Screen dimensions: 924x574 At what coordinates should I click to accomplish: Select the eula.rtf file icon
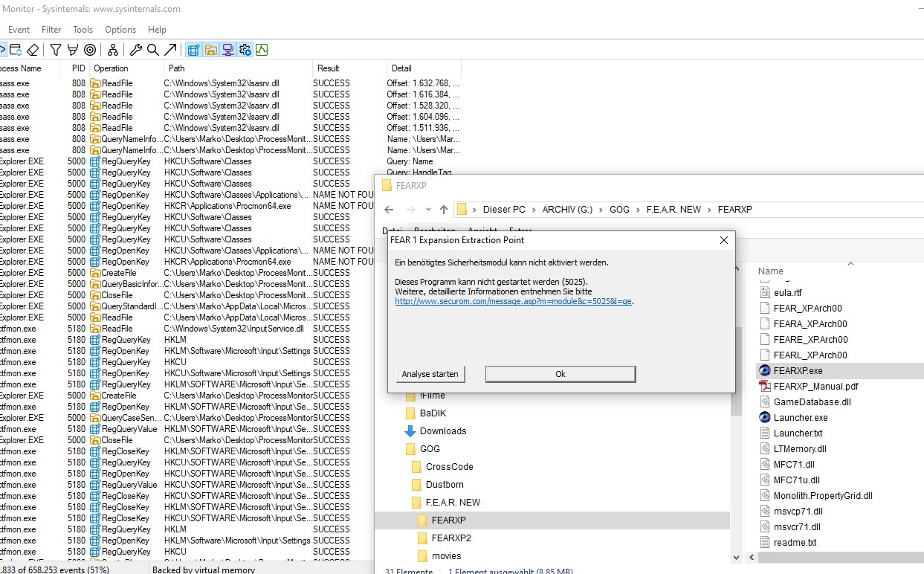coord(764,292)
